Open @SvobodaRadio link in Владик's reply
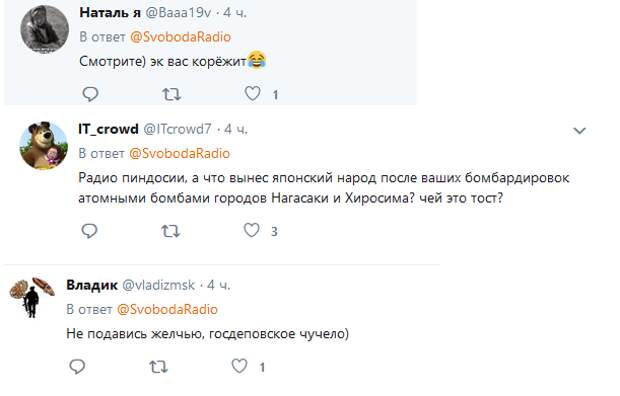Screen dimensions: 620x396 [x=167, y=309]
